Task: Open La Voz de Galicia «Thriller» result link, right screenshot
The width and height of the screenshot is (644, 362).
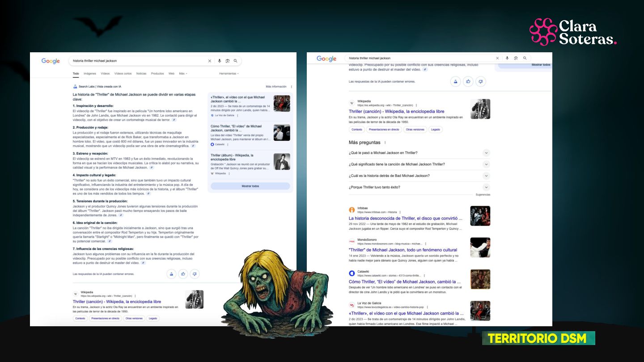Action: [x=406, y=313]
